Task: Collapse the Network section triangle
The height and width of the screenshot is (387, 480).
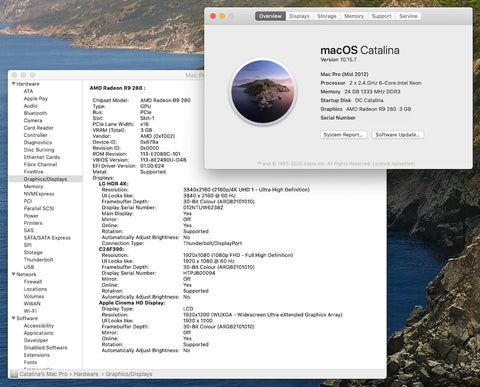Action: click(x=14, y=274)
